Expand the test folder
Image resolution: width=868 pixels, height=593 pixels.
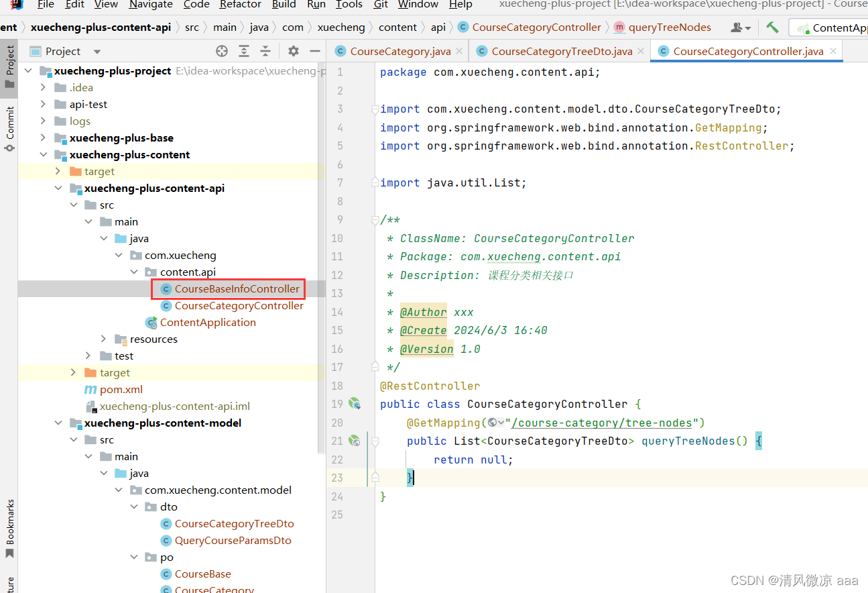coord(88,356)
